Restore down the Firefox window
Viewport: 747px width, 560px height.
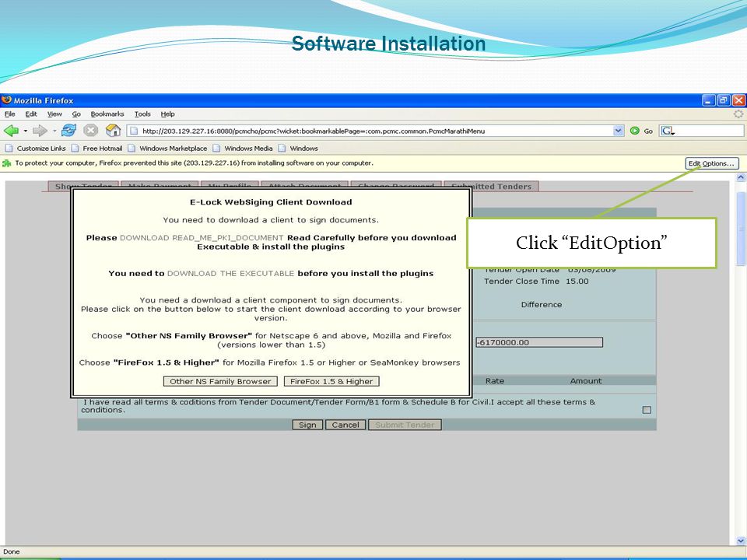[x=724, y=100]
